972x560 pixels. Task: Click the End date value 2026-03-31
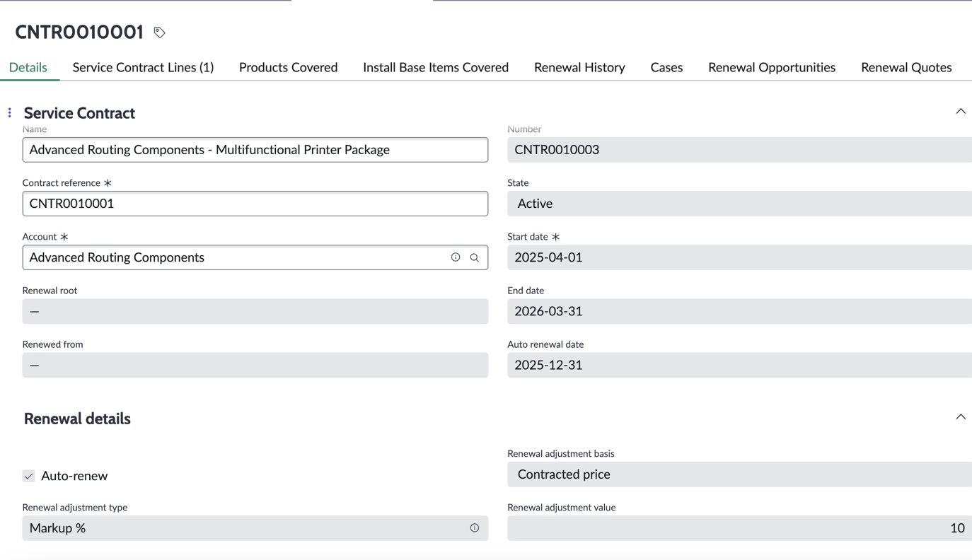point(739,311)
